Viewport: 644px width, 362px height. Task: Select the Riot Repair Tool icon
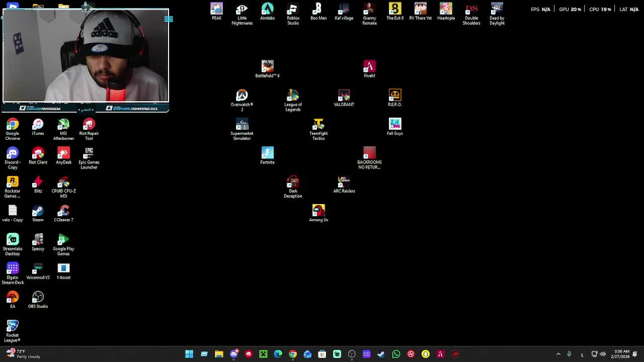coord(89,129)
